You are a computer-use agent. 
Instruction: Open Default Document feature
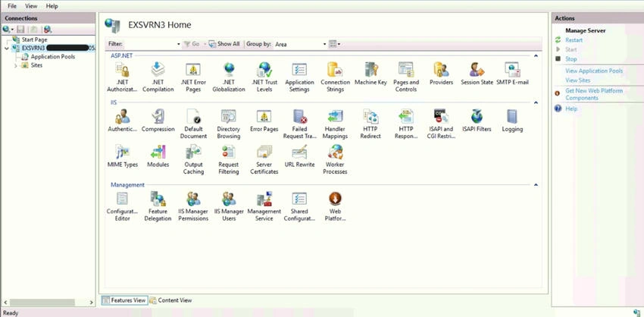[193, 124]
